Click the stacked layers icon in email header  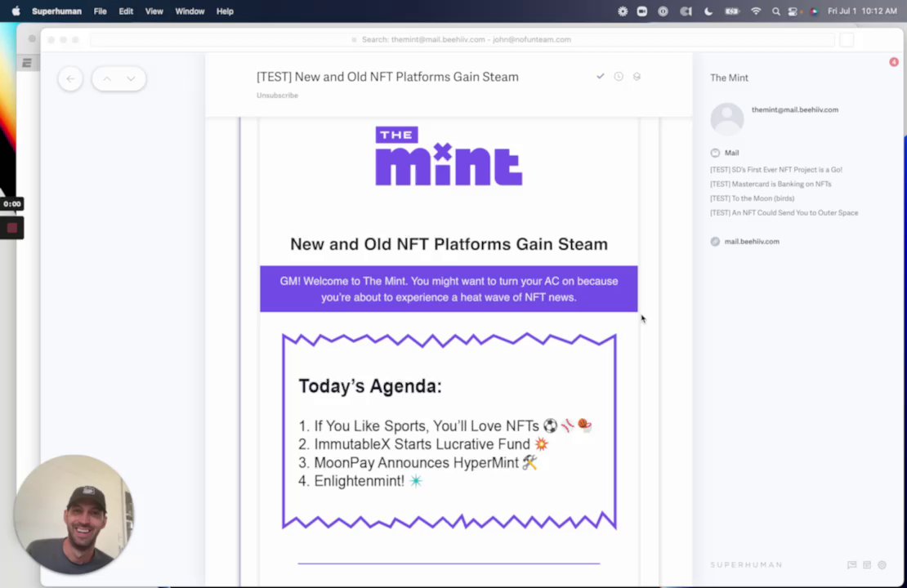(x=637, y=76)
